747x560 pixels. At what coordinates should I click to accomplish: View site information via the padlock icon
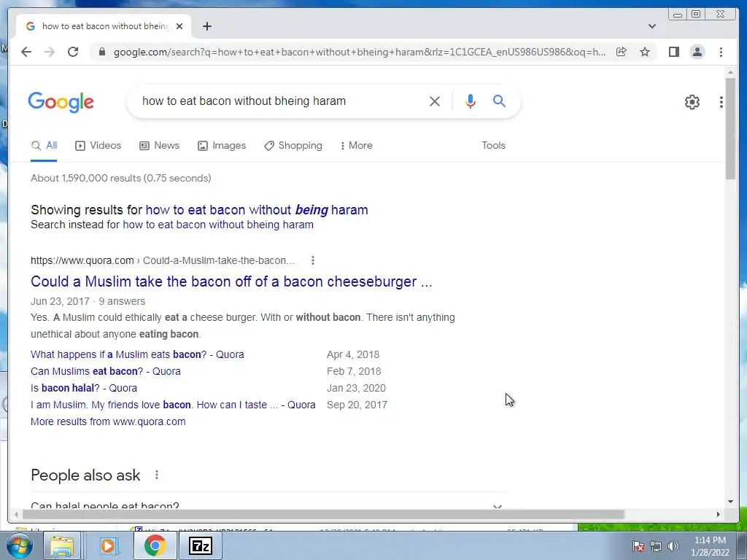(101, 52)
